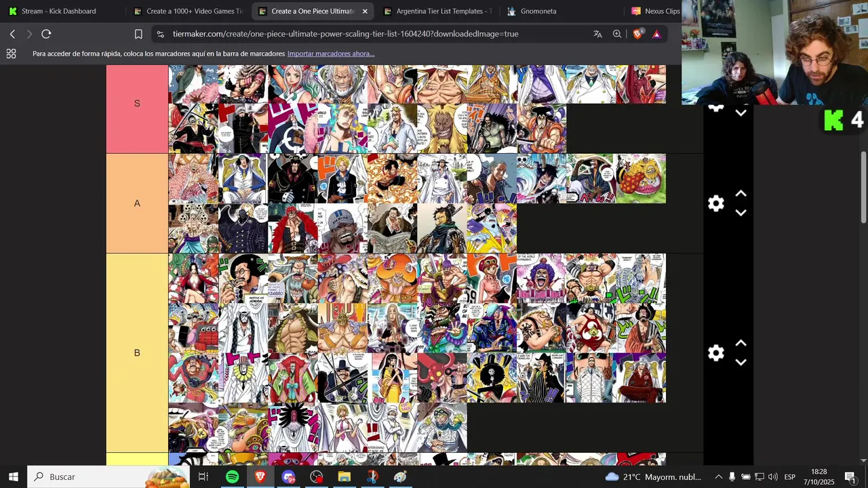Open Task View from taskbar
Image resolution: width=868 pixels, height=488 pixels.
point(203,476)
